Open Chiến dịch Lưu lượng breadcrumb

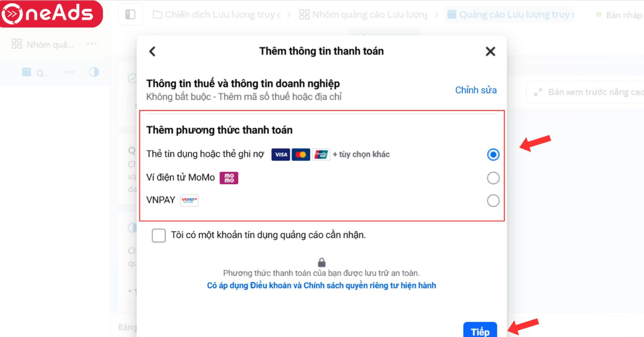pos(216,14)
